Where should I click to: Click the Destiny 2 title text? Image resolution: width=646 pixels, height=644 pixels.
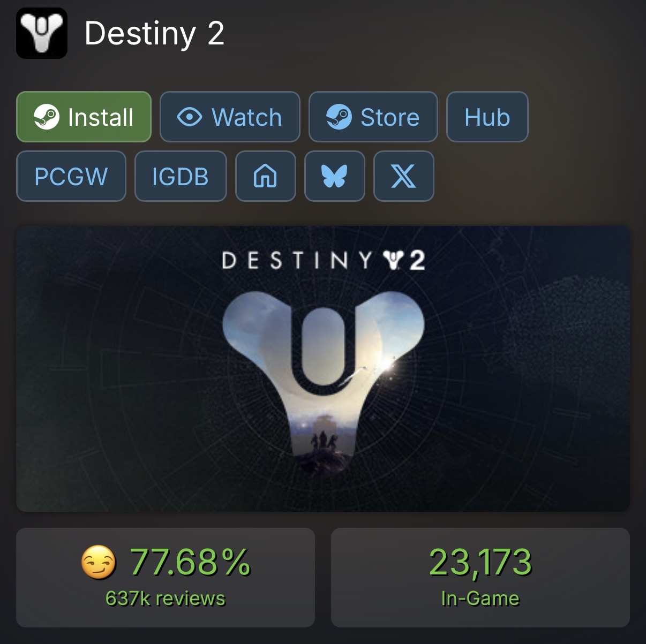point(154,33)
